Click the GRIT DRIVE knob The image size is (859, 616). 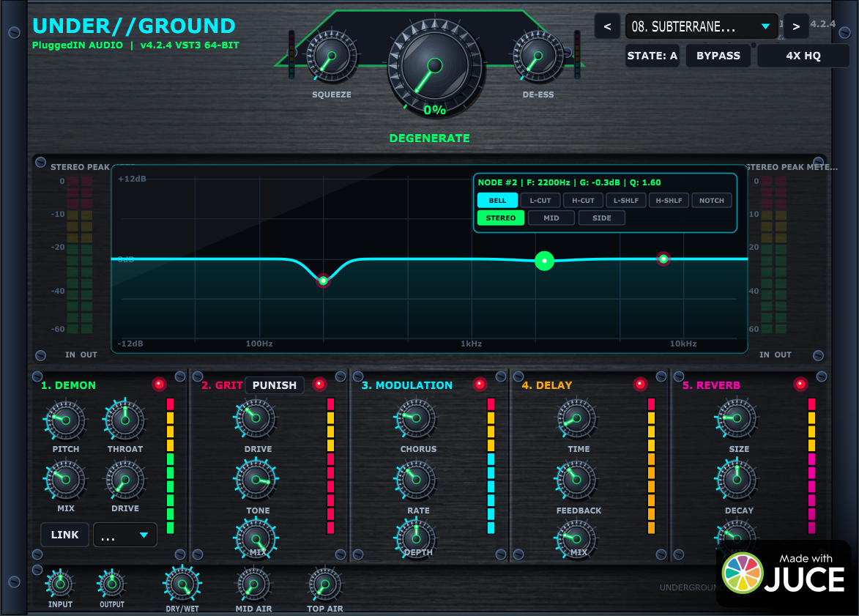256,419
